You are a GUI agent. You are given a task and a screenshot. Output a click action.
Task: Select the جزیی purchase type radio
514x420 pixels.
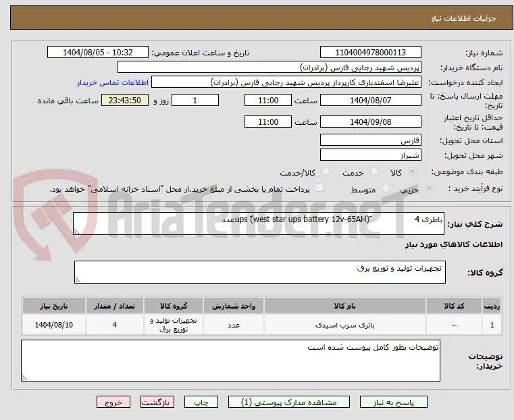coord(429,188)
